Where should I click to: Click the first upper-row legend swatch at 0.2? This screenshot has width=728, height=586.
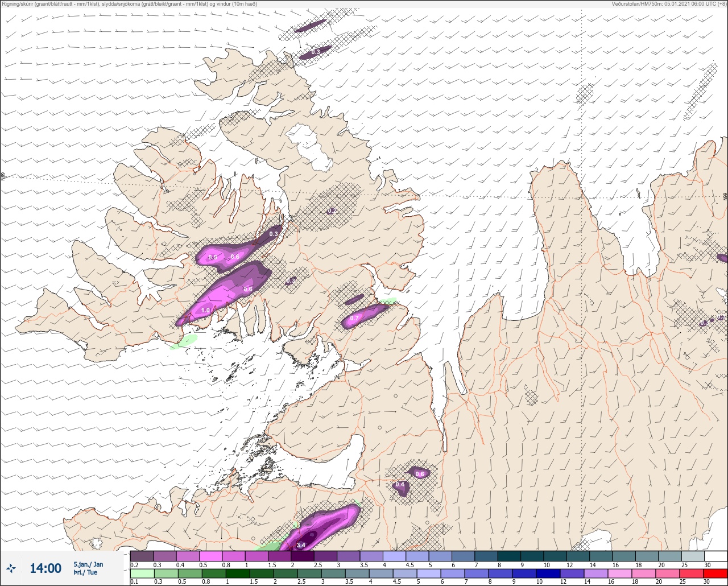pos(142,556)
